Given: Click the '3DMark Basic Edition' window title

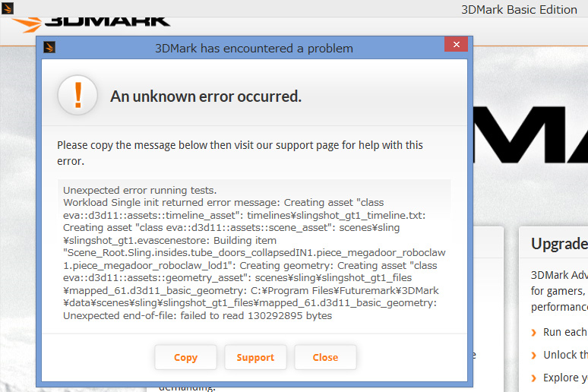Looking at the screenshot, I should point(519,9).
